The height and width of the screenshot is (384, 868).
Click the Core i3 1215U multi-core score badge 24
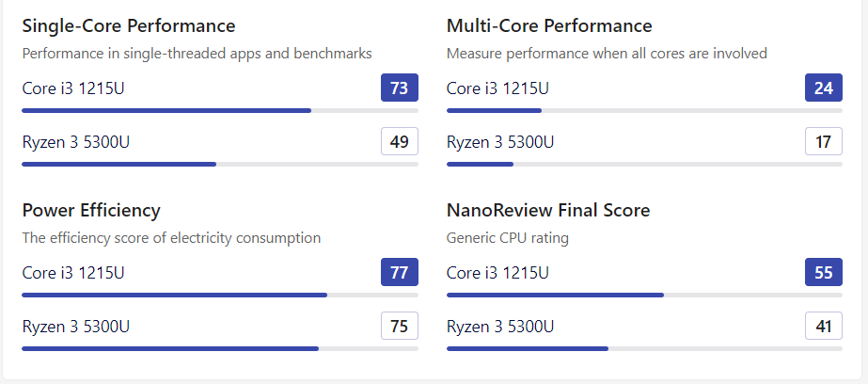click(x=824, y=88)
